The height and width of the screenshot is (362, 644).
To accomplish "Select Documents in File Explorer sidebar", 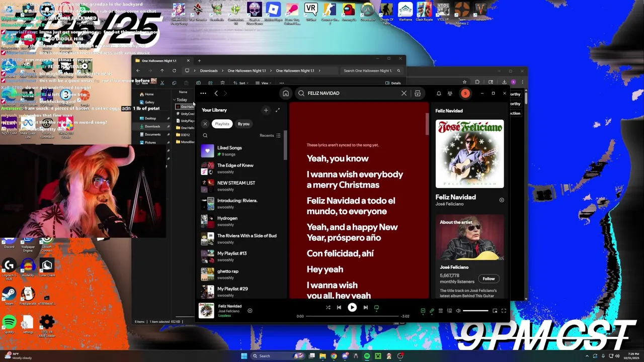I will click(x=152, y=134).
